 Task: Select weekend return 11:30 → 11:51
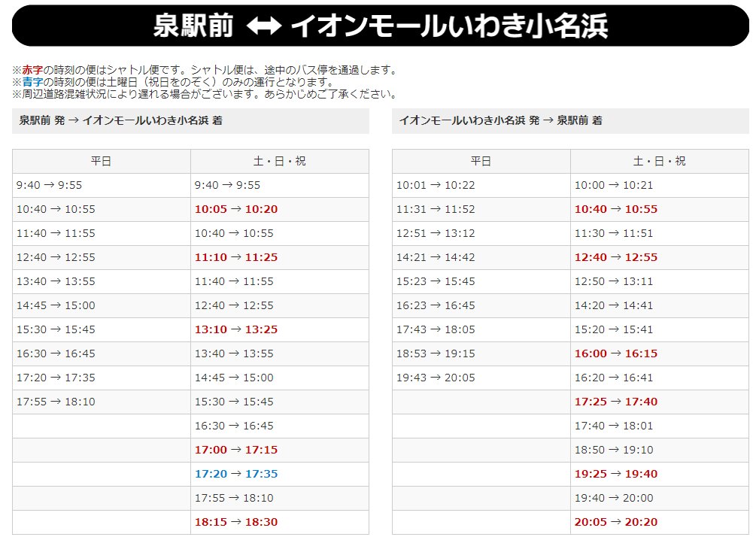click(x=614, y=233)
